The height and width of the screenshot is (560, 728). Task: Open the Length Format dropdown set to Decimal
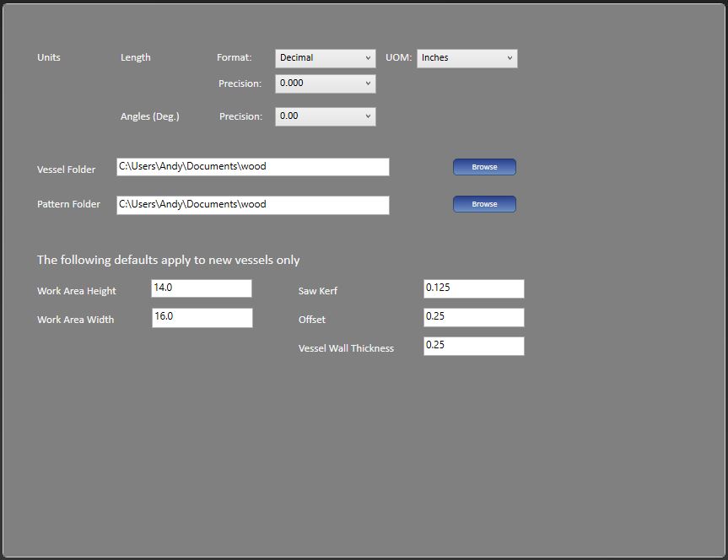tap(325, 58)
